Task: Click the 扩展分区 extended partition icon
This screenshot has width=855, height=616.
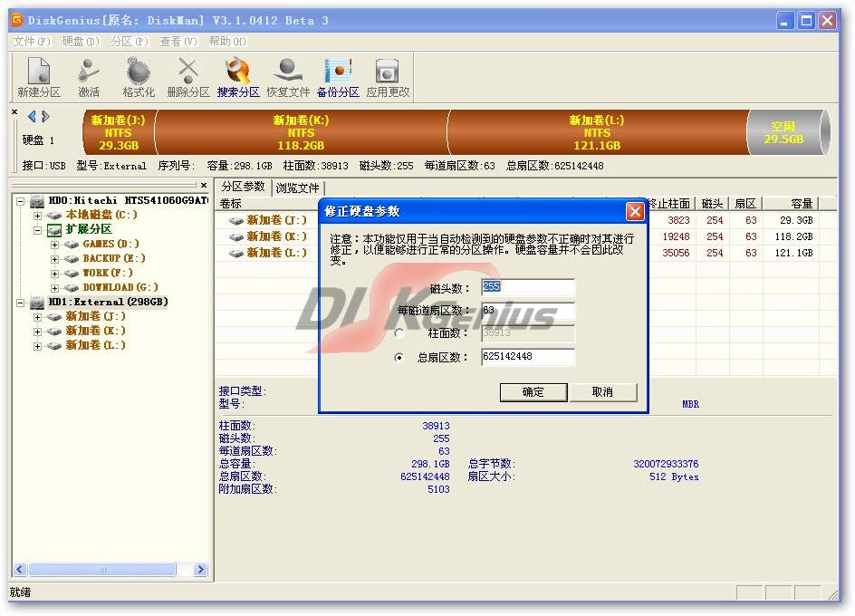Action: 54,230
